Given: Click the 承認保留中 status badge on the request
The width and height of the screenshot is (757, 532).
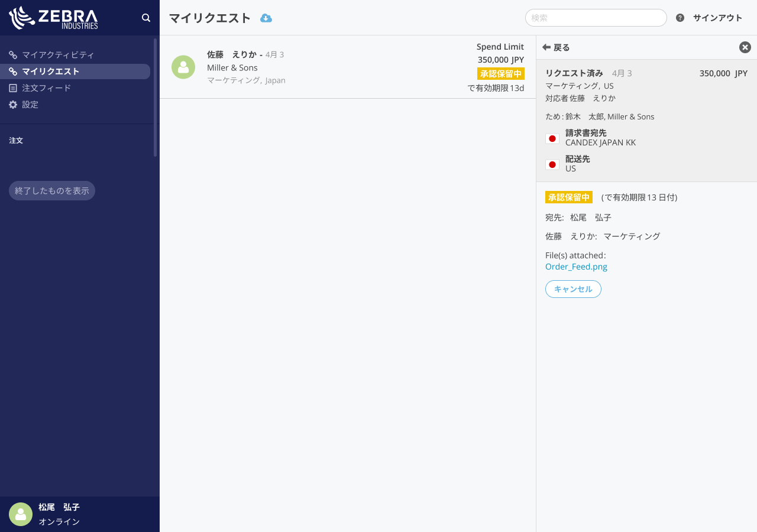Looking at the screenshot, I should [x=500, y=74].
